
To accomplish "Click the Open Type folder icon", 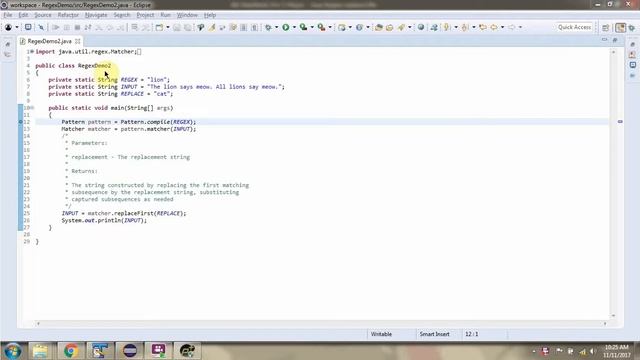I will (x=379, y=27).
